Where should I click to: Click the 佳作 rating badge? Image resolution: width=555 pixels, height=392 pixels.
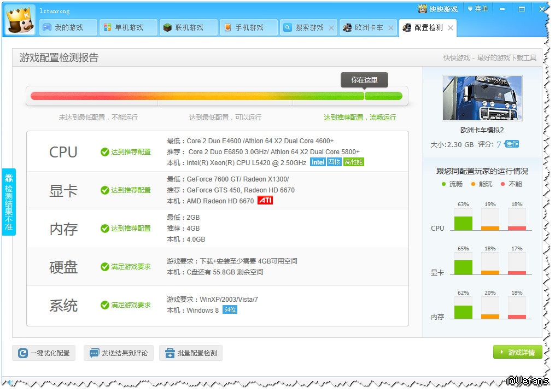(512, 144)
